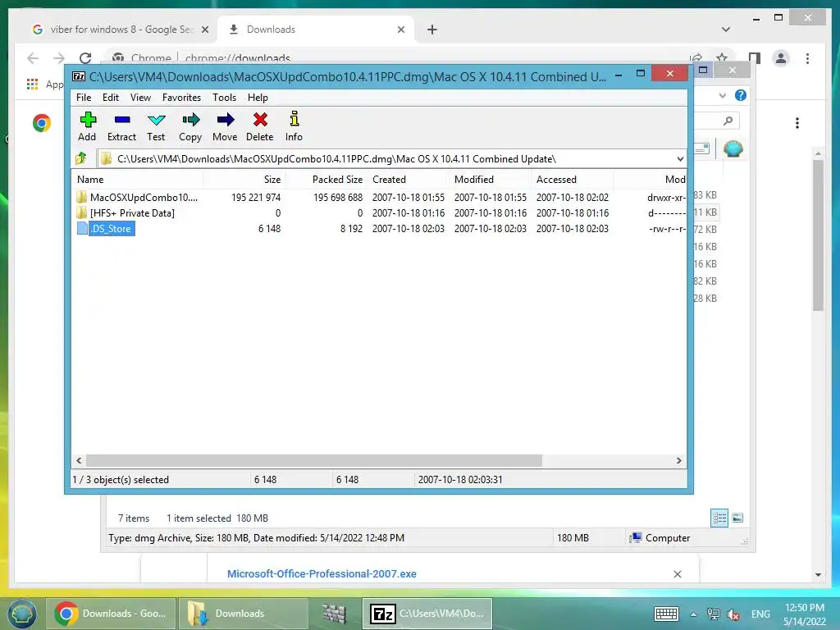The height and width of the screenshot is (630, 840).
Task: Switch to the 7-Zip taskbar button
Action: point(427,614)
